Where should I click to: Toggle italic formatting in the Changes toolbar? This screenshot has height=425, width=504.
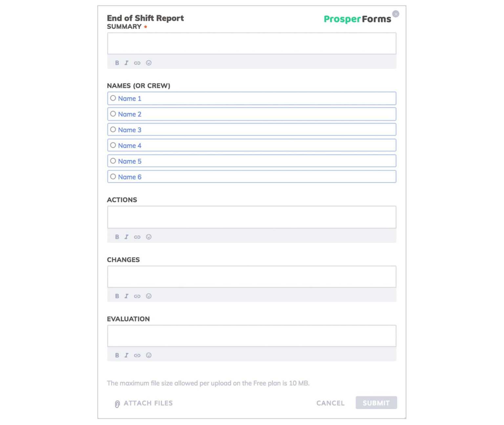(x=127, y=296)
